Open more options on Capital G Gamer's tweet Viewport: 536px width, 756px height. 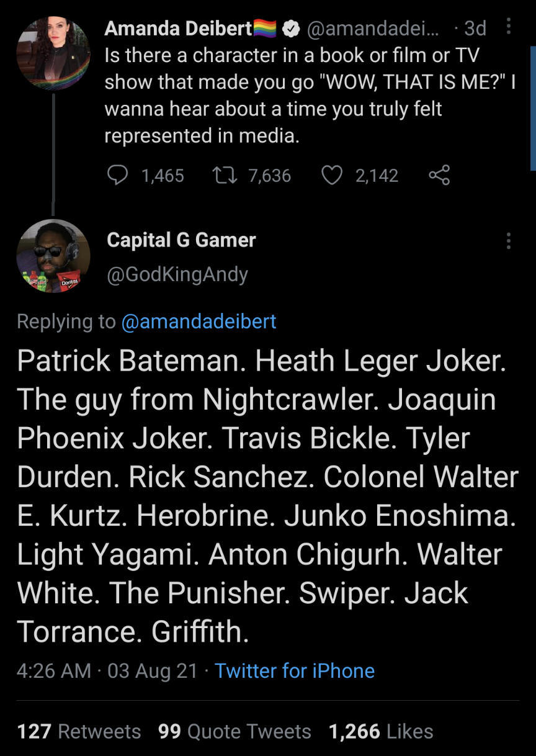pyautogui.click(x=509, y=241)
